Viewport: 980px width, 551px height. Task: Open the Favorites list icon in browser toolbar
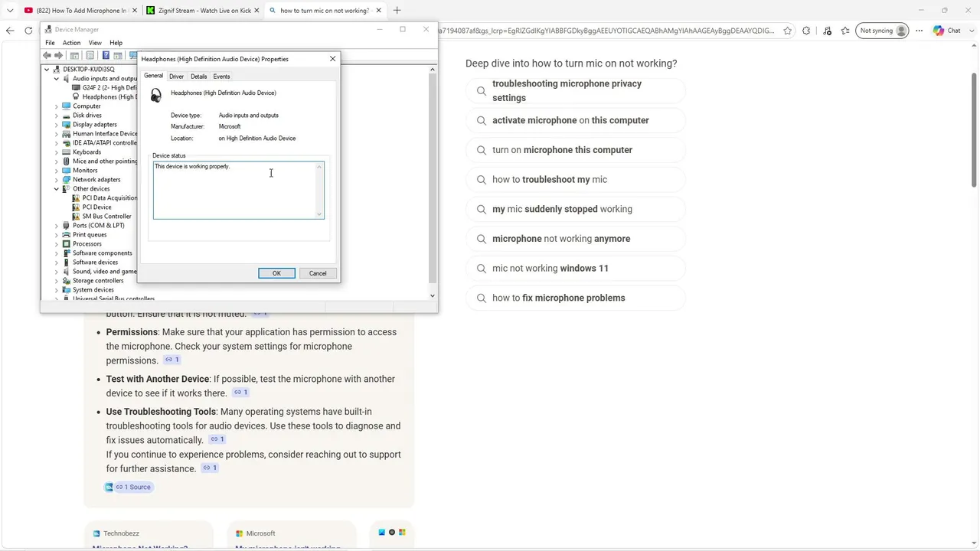coord(845,31)
